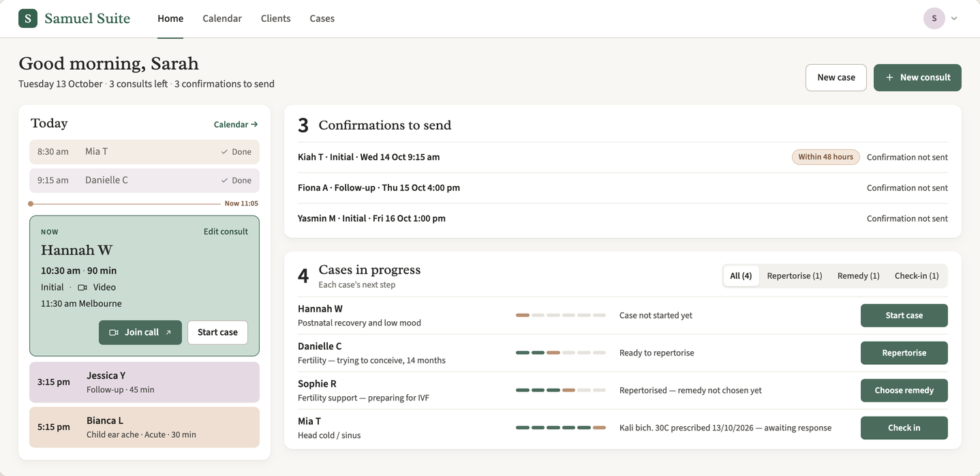Click Choose remedy for Sophie R

tap(904, 391)
